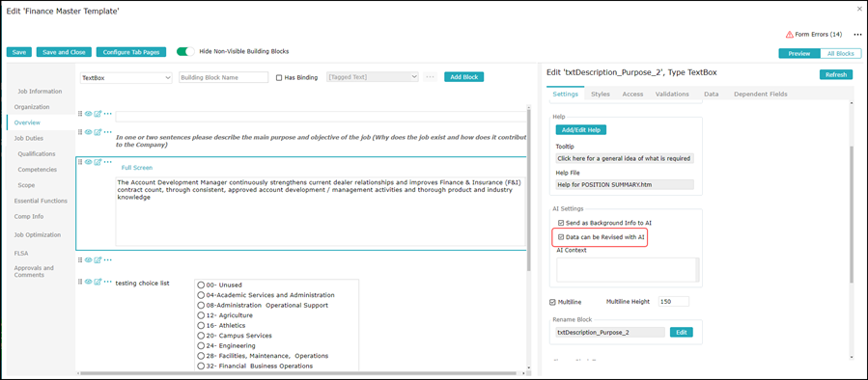Select '04-Academic Services and Administration' radio option
Image resolution: width=868 pixels, height=380 pixels.
click(x=201, y=295)
